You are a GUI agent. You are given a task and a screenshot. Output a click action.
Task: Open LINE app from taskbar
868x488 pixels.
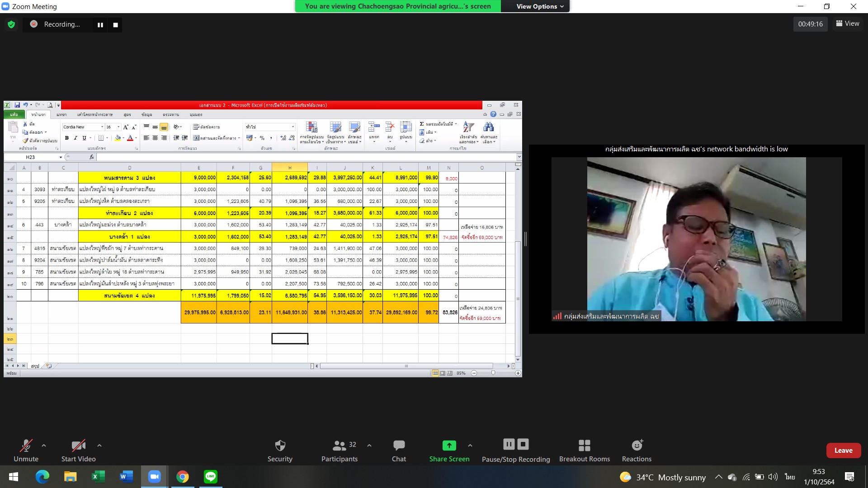click(x=211, y=476)
